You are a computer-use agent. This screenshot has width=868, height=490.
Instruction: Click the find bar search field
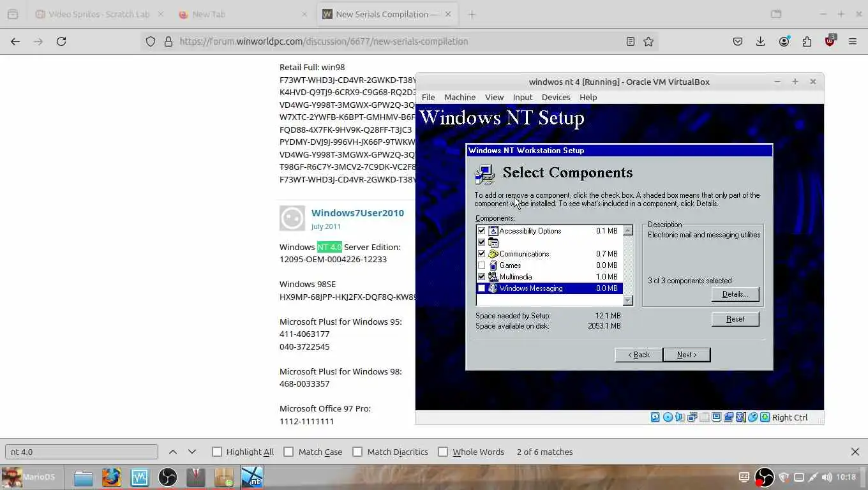[x=81, y=452]
